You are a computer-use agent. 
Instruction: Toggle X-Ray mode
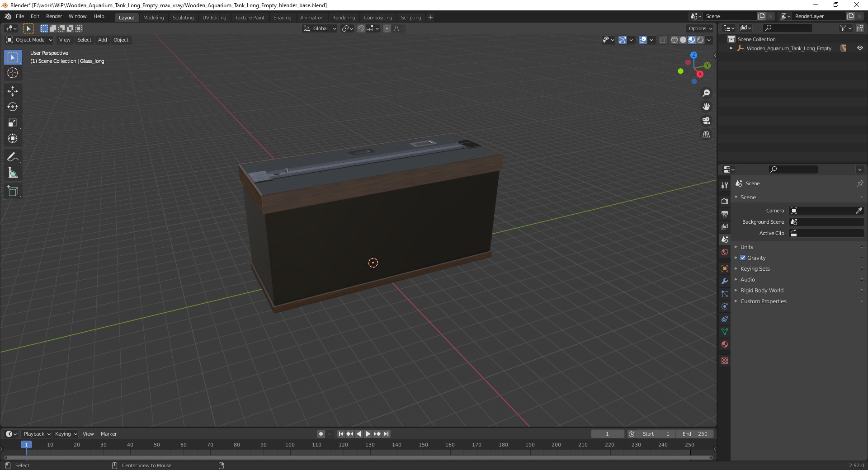(663, 40)
